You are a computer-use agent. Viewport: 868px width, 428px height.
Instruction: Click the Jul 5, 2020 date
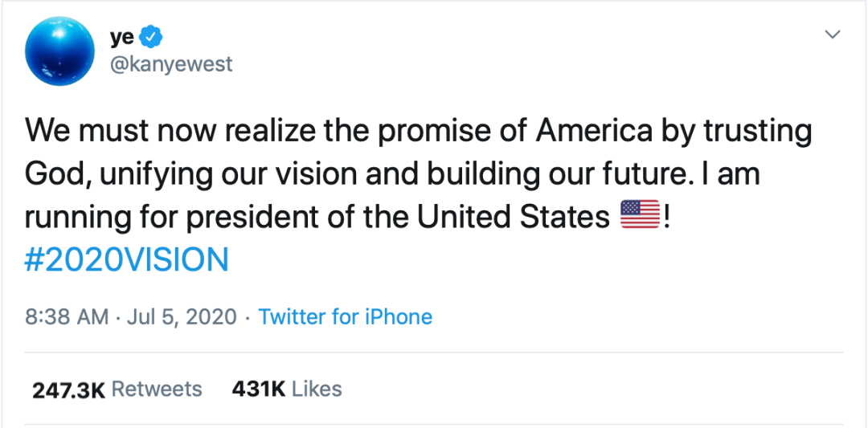pyautogui.click(x=183, y=317)
